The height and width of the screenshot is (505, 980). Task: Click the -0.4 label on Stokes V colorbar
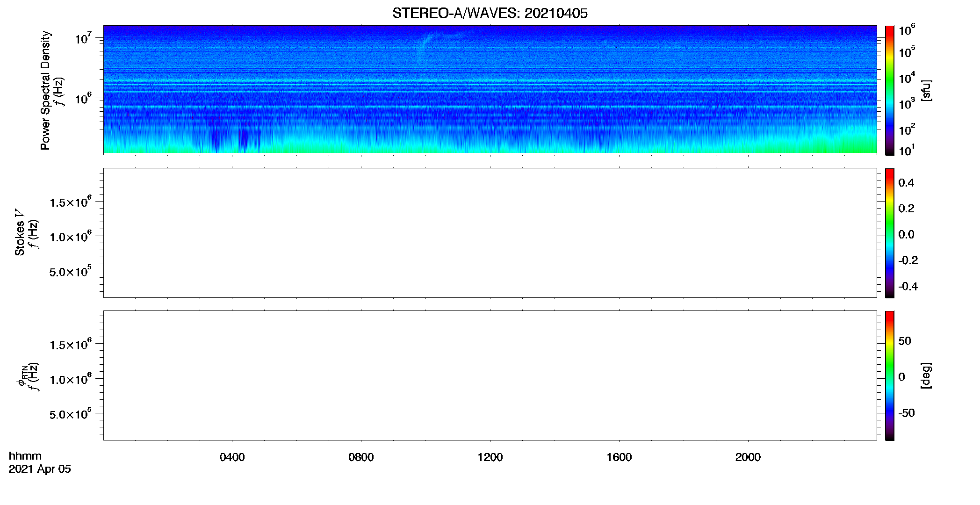[908, 286]
